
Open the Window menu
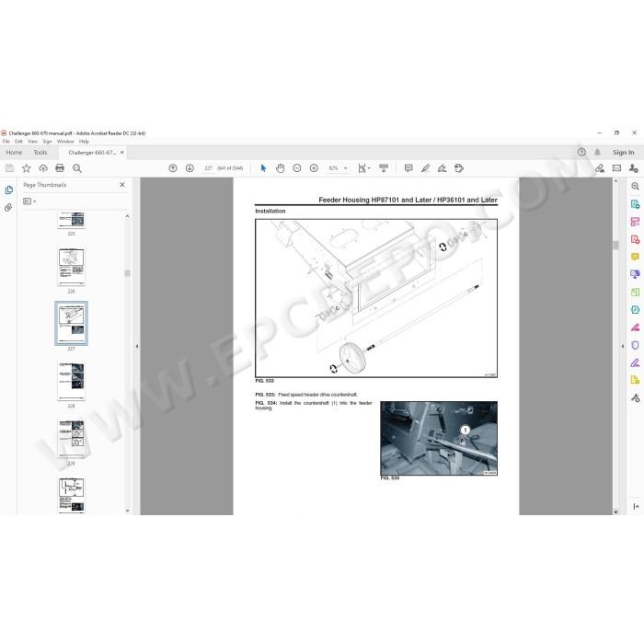point(65,142)
